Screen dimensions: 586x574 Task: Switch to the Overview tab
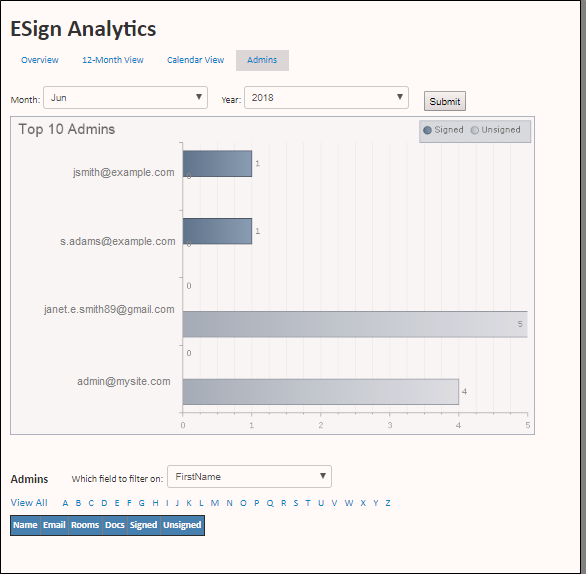40,60
